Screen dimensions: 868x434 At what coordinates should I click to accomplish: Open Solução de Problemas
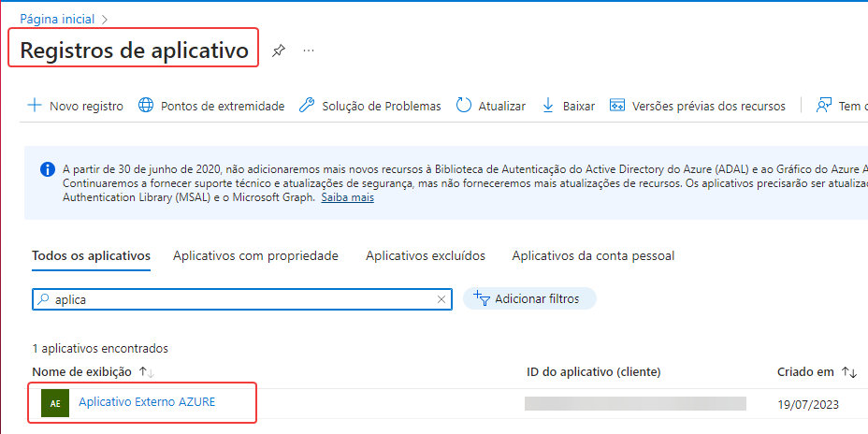[382, 106]
